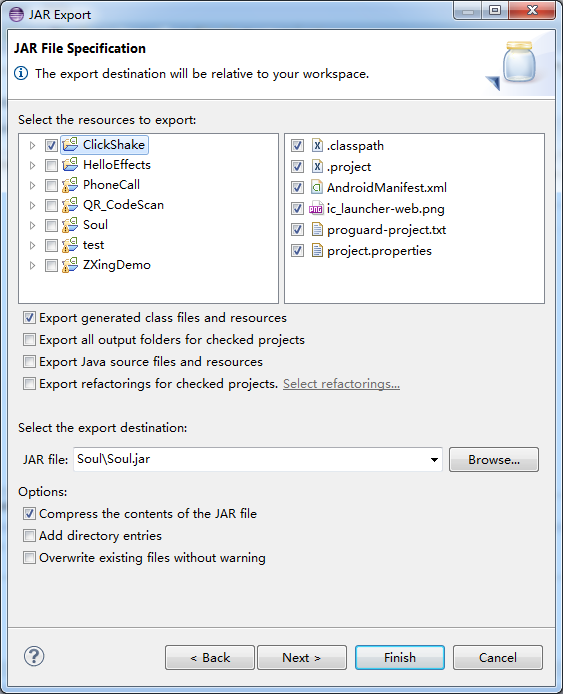Expand the ZXingDemo project tree node
The height and width of the screenshot is (694, 563).
coord(32,265)
